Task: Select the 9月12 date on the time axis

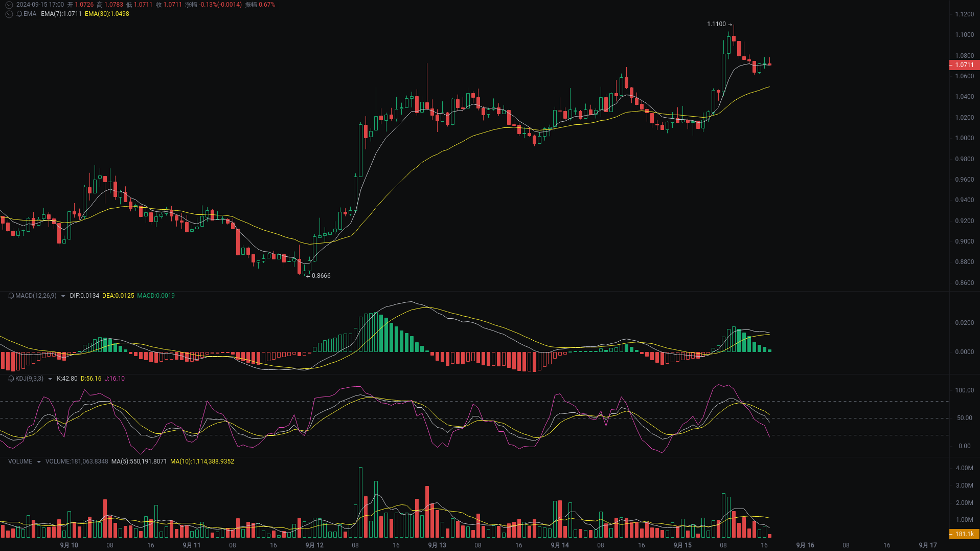Action: 314,545
